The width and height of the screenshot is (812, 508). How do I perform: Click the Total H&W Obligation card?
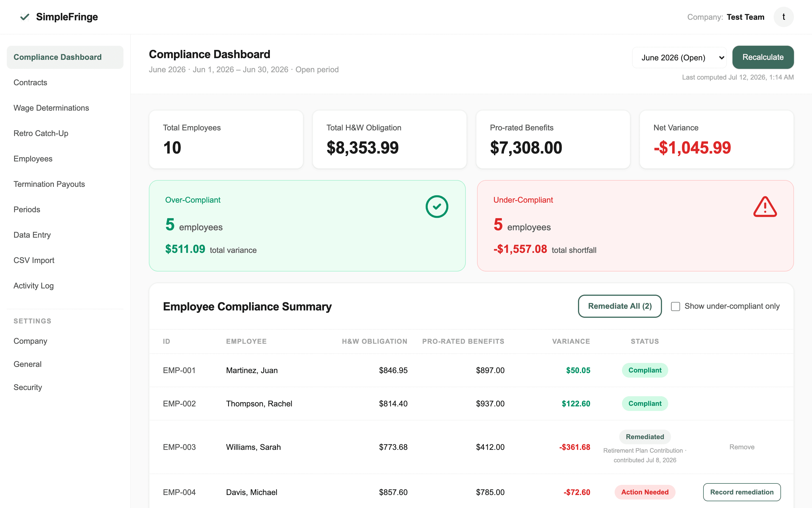tap(390, 139)
